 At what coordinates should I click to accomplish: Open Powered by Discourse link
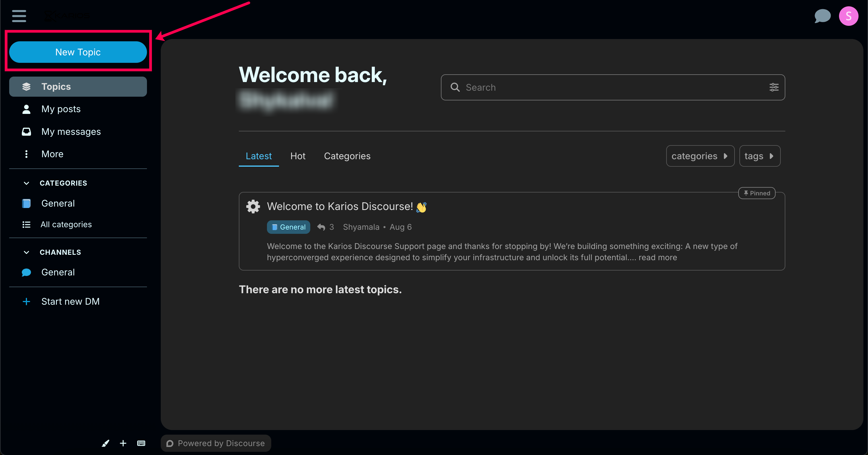(x=216, y=443)
